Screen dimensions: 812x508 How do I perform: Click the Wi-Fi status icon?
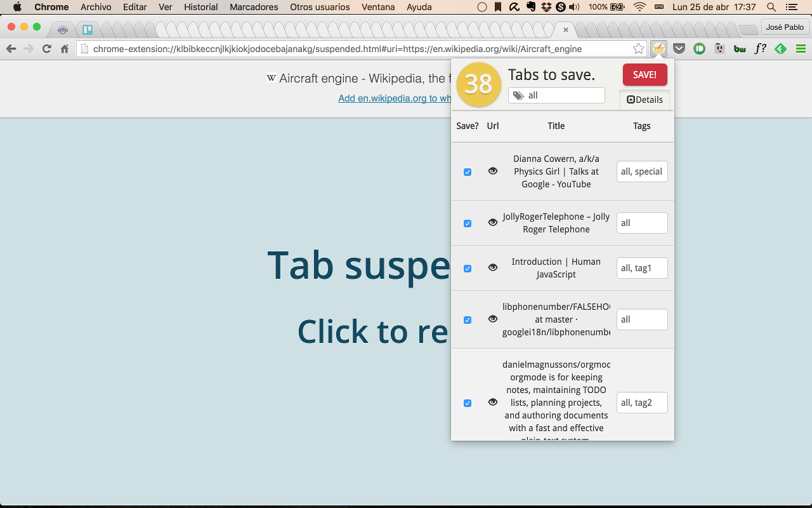pyautogui.click(x=639, y=7)
